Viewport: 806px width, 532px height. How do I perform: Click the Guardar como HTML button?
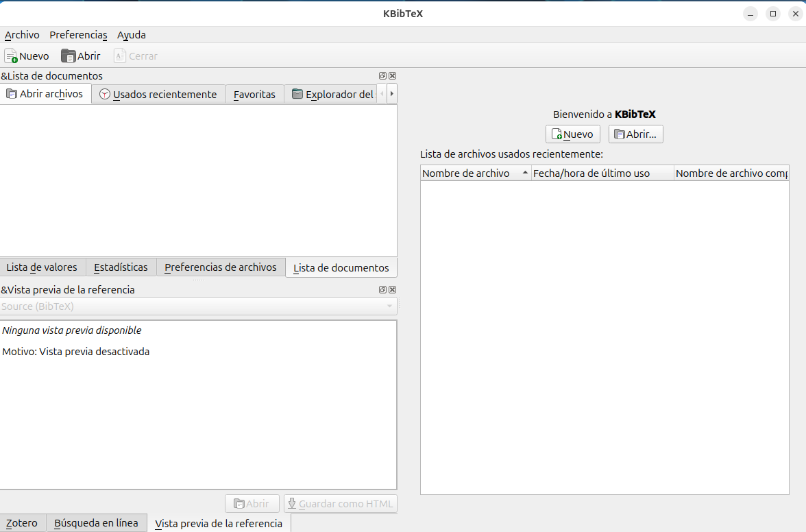pyautogui.click(x=340, y=504)
